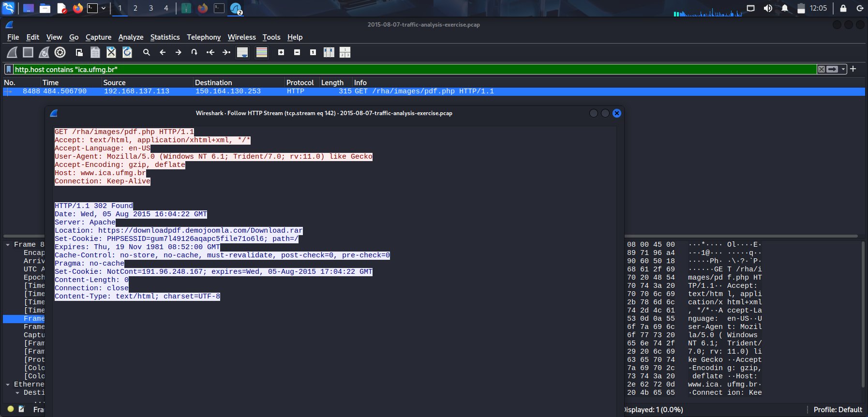Click the display filter input field
Viewport: 868px width, 417px height.
(x=415, y=69)
